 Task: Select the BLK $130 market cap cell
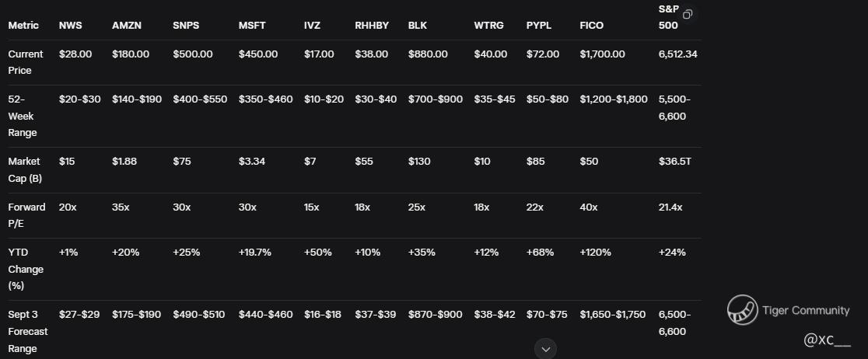tap(419, 162)
